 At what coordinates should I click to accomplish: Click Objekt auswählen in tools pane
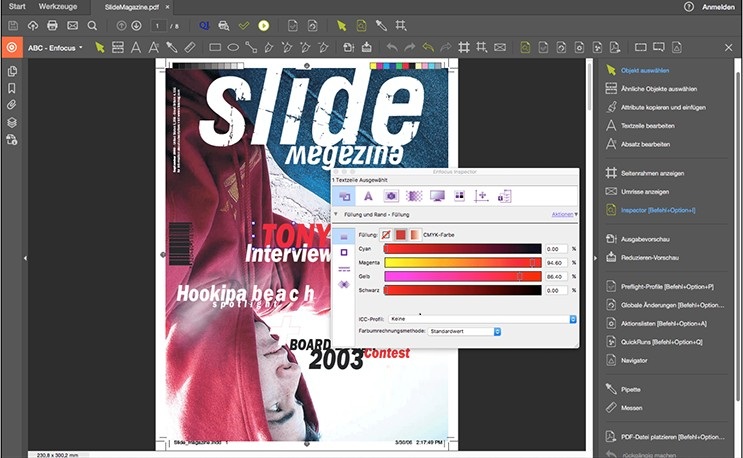pos(645,70)
